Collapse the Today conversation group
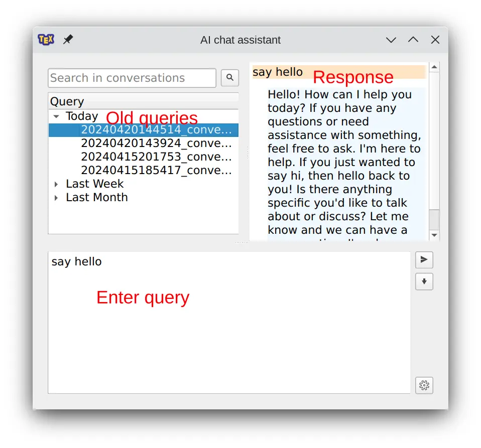 point(56,116)
